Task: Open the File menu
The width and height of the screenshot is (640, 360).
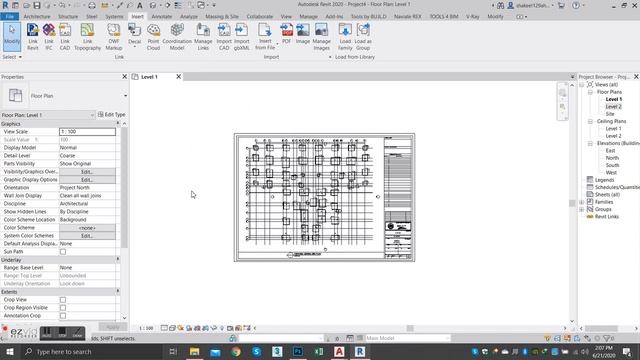Action: pyautogui.click(x=9, y=17)
